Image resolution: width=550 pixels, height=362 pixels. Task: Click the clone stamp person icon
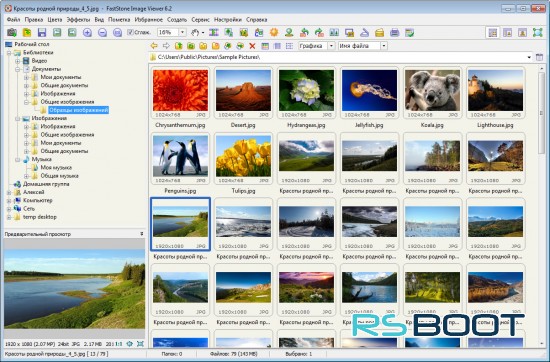289,33
